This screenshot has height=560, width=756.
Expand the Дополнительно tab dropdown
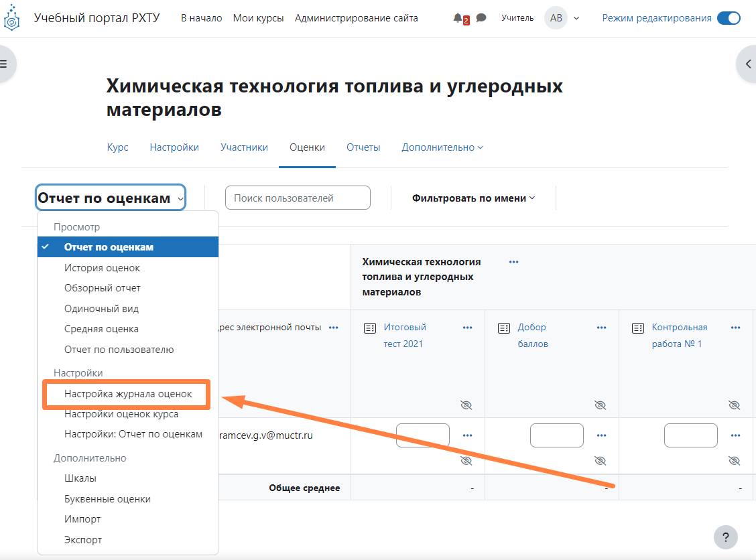tap(442, 147)
